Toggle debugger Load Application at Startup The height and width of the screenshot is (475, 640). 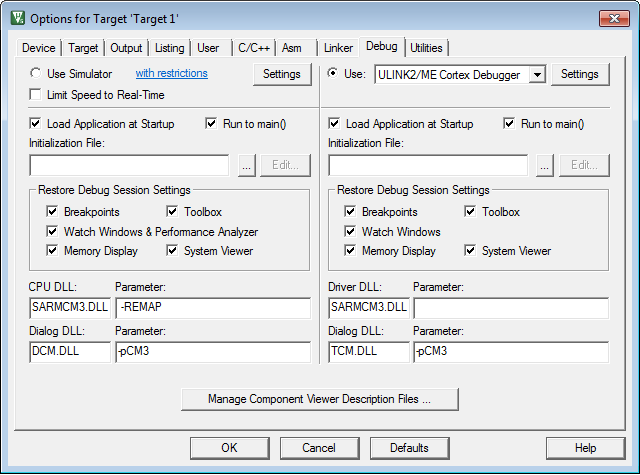(x=334, y=123)
